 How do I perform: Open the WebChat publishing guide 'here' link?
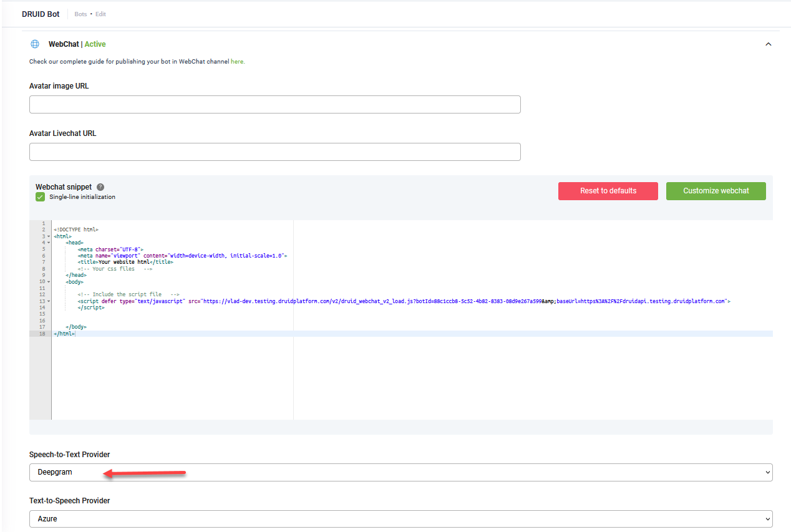238,62
